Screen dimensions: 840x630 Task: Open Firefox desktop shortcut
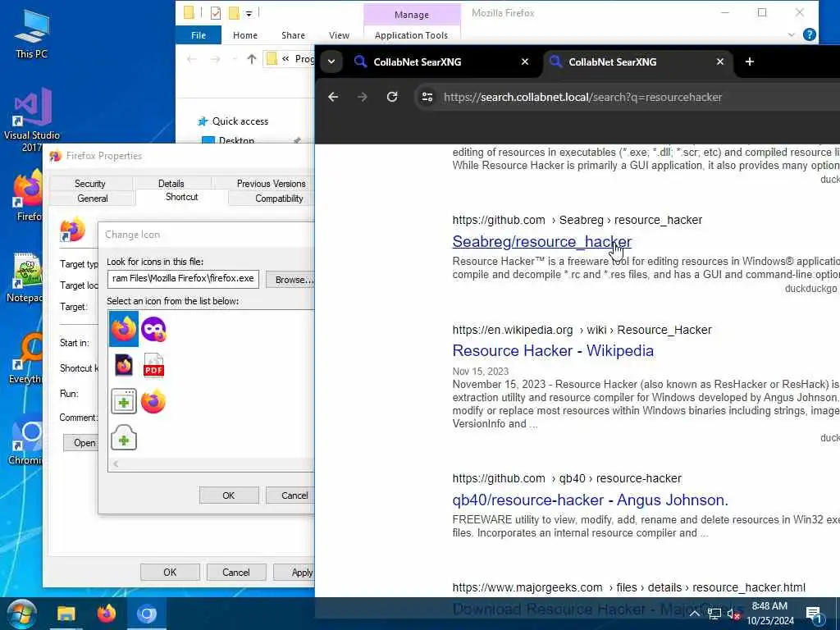(27, 195)
